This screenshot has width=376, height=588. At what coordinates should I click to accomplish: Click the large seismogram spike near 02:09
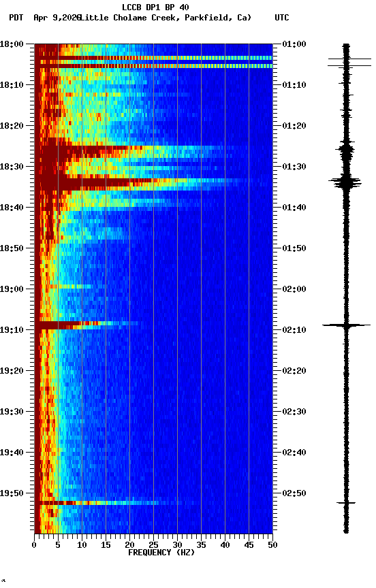click(x=346, y=325)
